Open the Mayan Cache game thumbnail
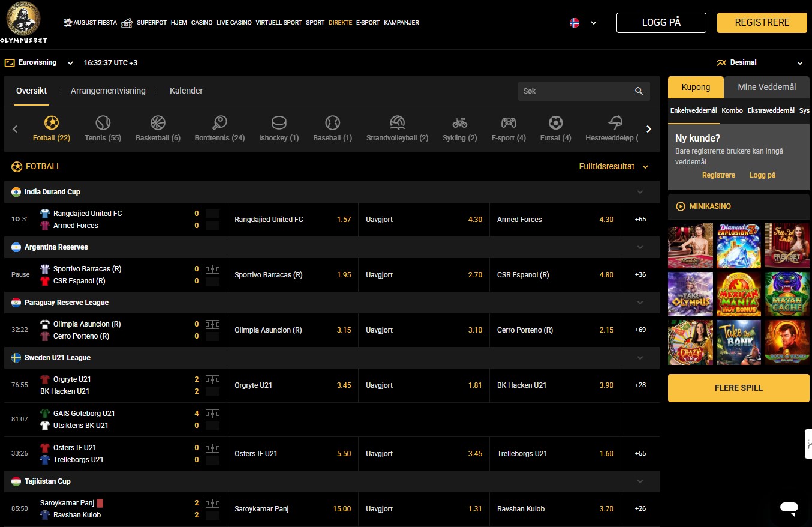812x527 pixels. point(787,294)
